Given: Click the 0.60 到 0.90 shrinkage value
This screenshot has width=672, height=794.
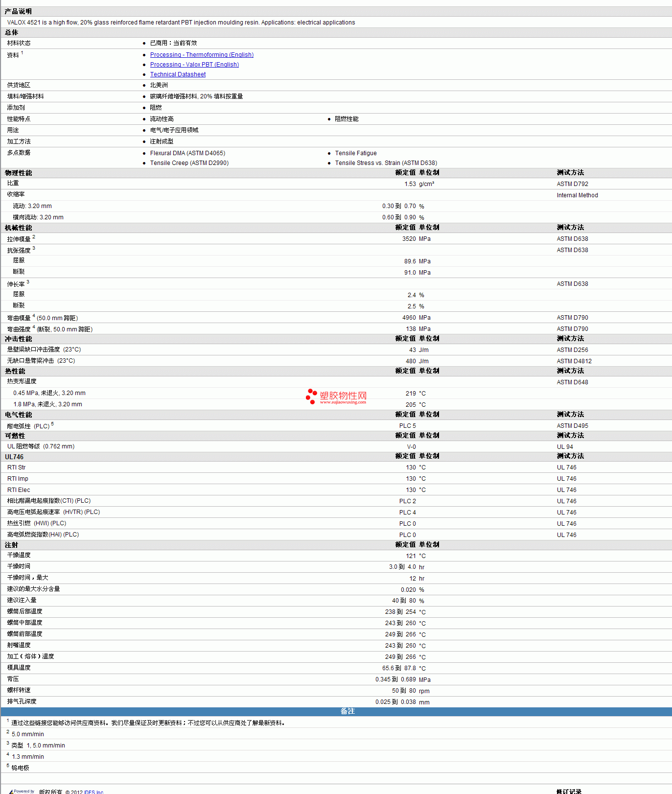Looking at the screenshot, I should (399, 217).
